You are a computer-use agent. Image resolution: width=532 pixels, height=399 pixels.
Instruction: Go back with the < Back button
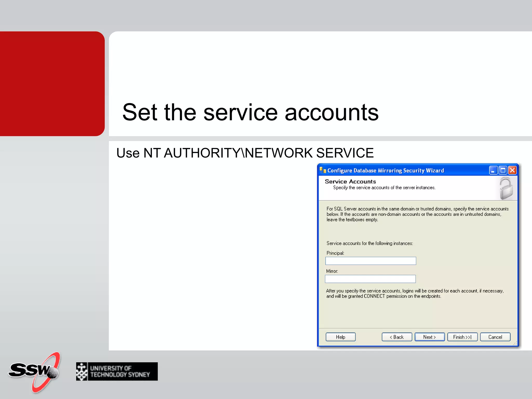(397, 337)
